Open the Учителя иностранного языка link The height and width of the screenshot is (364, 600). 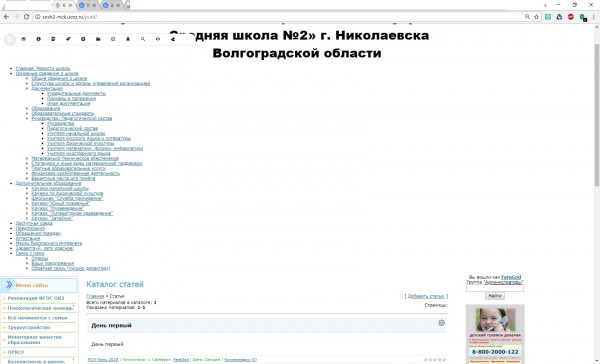78,153
